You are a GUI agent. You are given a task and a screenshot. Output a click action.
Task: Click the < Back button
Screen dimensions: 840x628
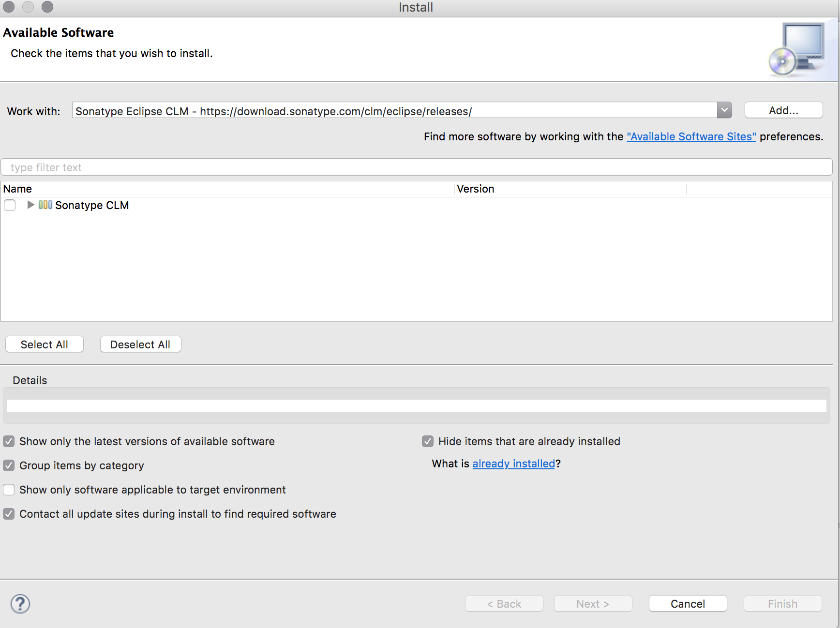click(504, 604)
